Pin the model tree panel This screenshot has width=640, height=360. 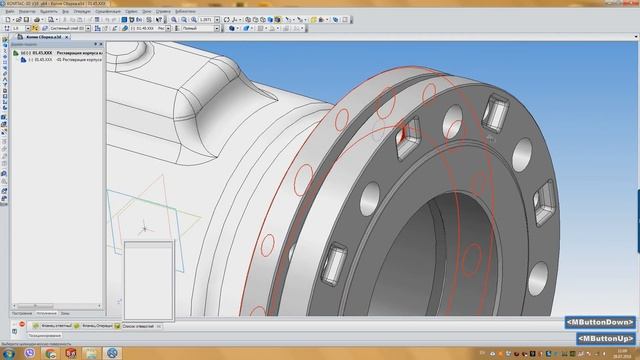tap(96, 44)
